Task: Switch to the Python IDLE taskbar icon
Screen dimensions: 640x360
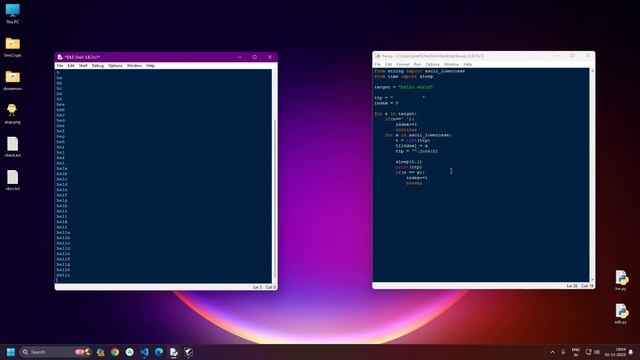Action: [174, 352]
